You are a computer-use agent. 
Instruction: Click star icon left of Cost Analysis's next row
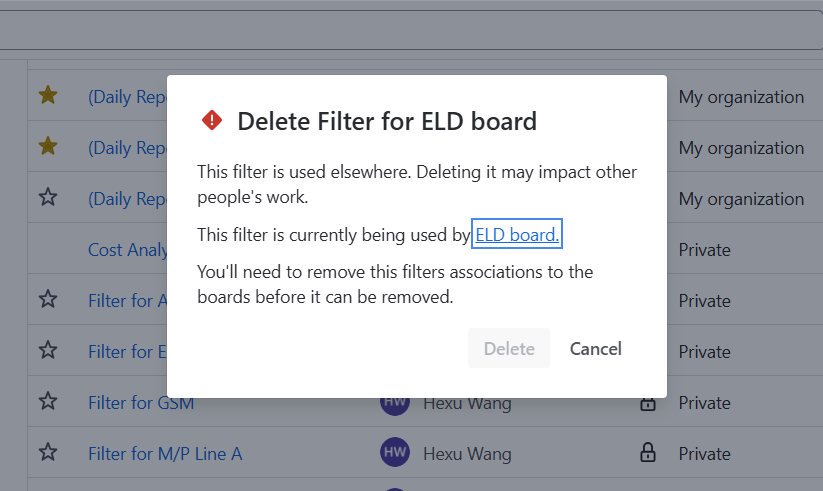point(48,300)
